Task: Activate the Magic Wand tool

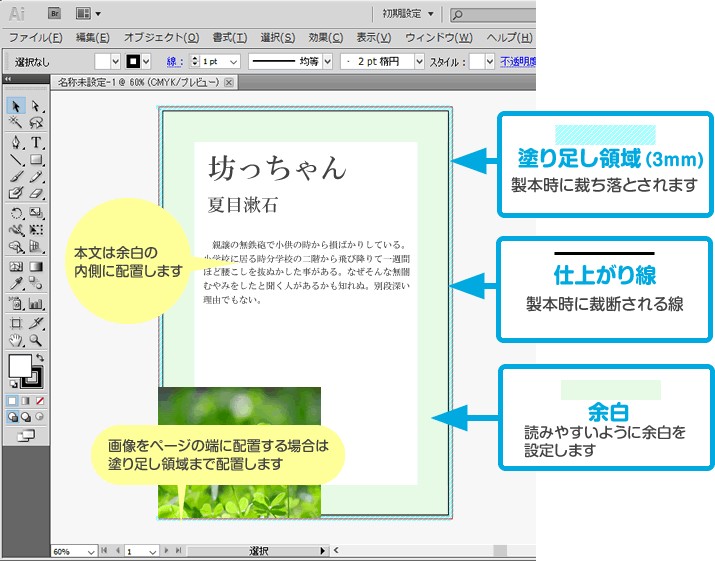Action: (x=16, y=123)
